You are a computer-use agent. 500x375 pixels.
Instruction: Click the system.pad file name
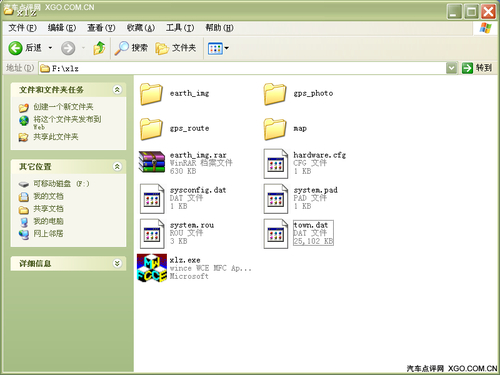[315, 190]
